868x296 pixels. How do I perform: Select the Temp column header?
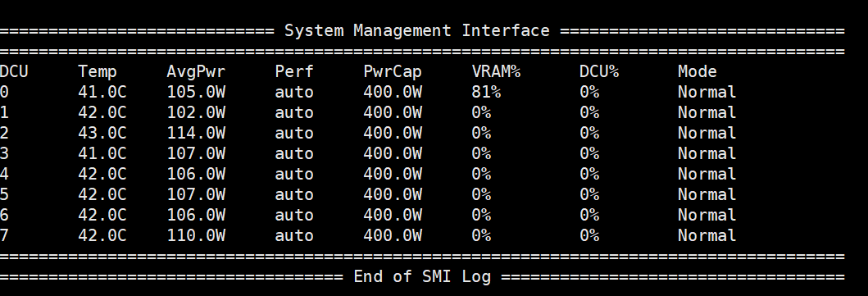[98, 71]
